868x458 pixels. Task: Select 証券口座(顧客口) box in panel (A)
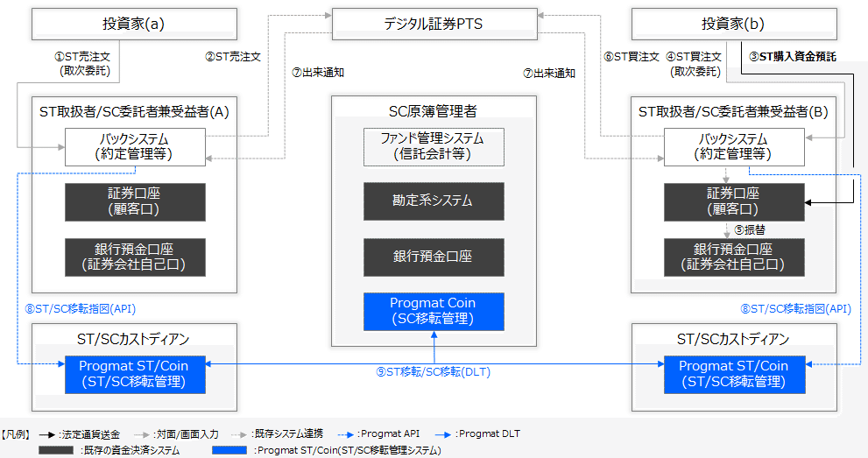[x=135, y=202]
